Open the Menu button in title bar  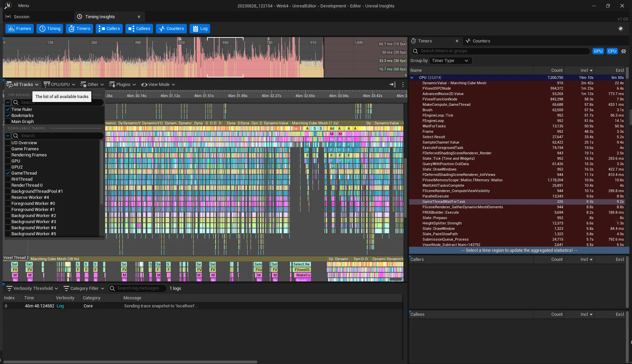pyautogui.click(x=23, y=6)
